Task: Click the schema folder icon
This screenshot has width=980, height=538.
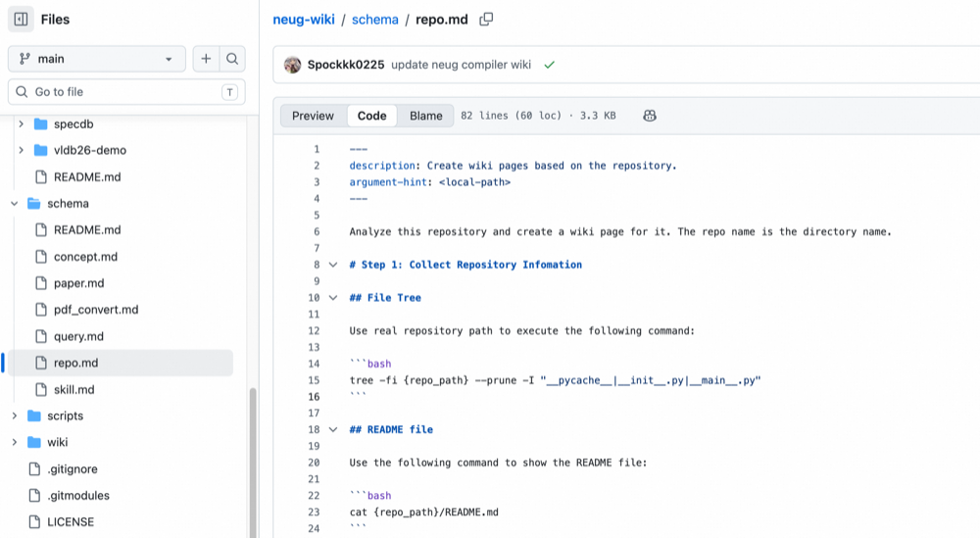Action: click(x=34, y=204)
